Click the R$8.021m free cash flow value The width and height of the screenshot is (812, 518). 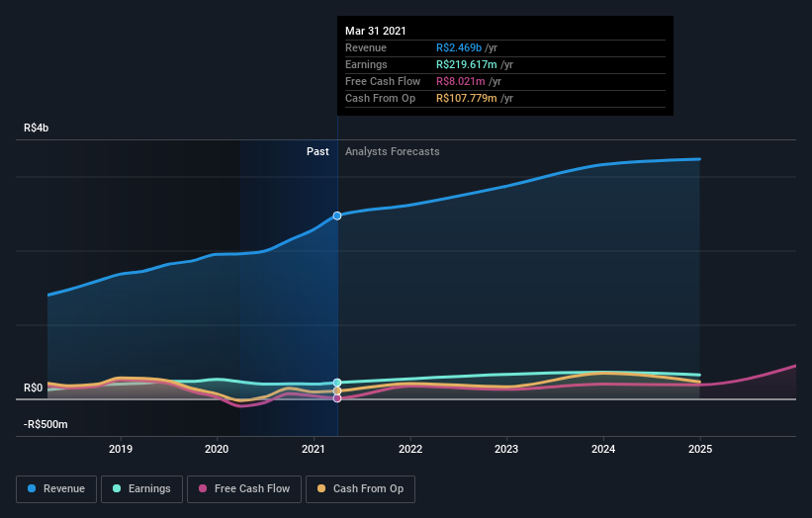(x=460, y=81)
